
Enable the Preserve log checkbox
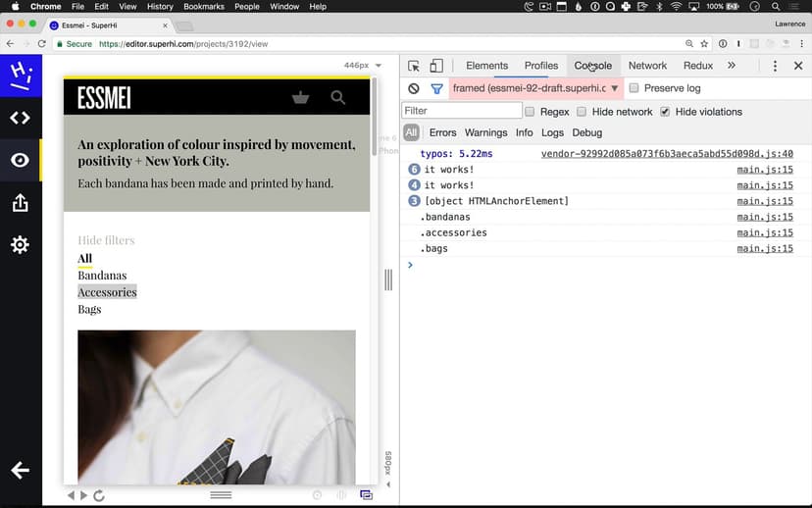[634, 88]
